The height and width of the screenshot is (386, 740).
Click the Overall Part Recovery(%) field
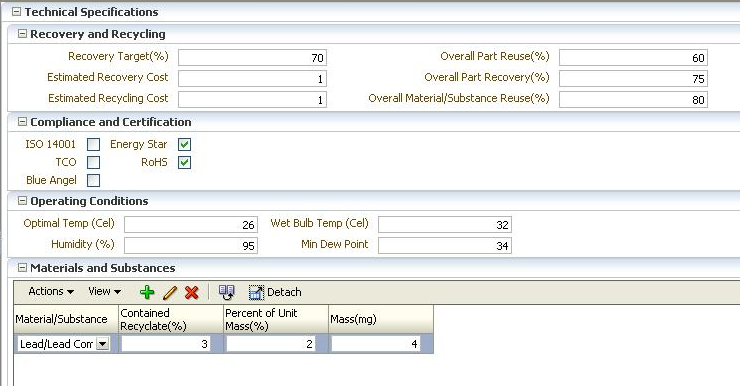pyautogui.click(x=633, y=78)
